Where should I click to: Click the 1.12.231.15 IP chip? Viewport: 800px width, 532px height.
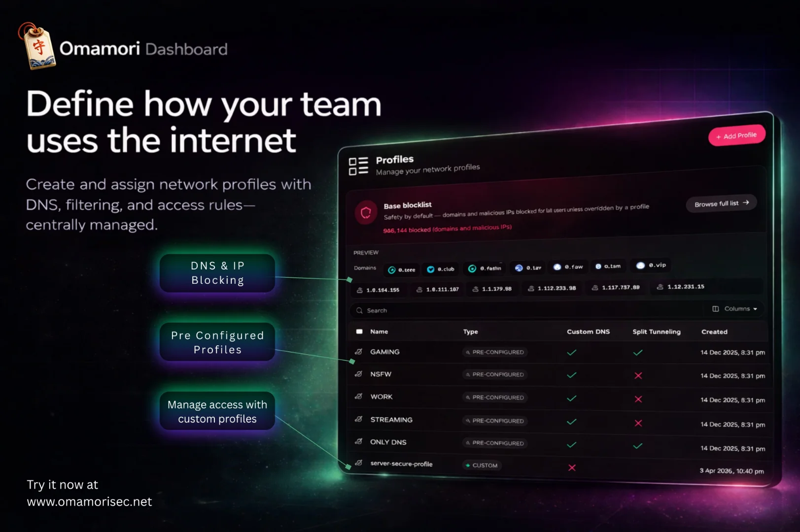[x=681, y=287]
